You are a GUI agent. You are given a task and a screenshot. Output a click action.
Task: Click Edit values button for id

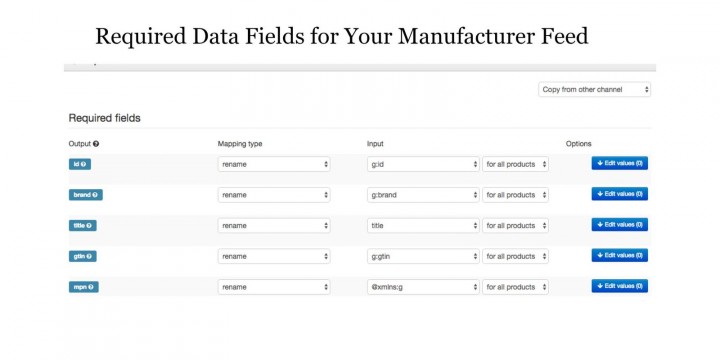(619, 163)
